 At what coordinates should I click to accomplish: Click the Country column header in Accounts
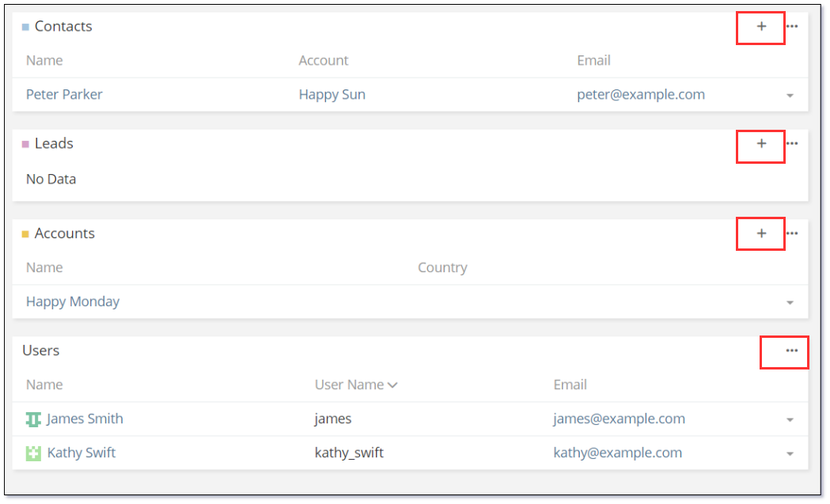pos(442,267)
